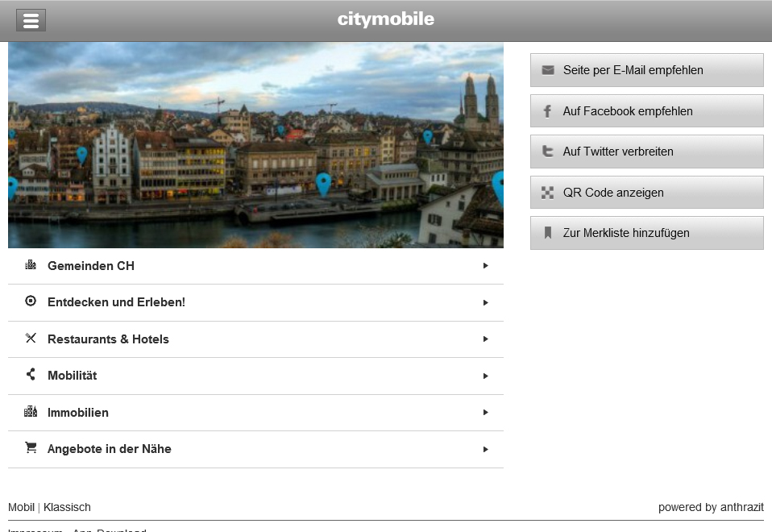Viewport: 772px width, 532px height.
Task: Click Zur Merkliste hinzufügen button
Action: (x=647, y=233)
